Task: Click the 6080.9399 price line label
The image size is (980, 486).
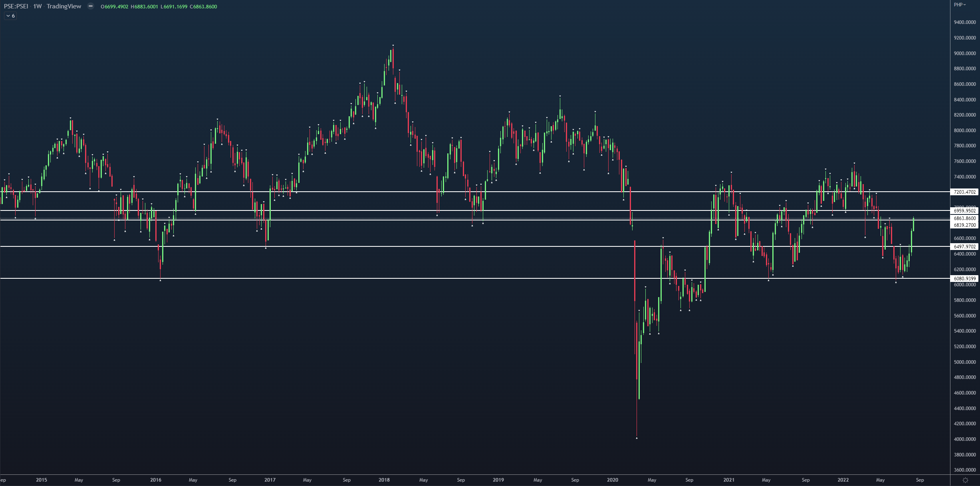Action: click(x=964, y=279)
